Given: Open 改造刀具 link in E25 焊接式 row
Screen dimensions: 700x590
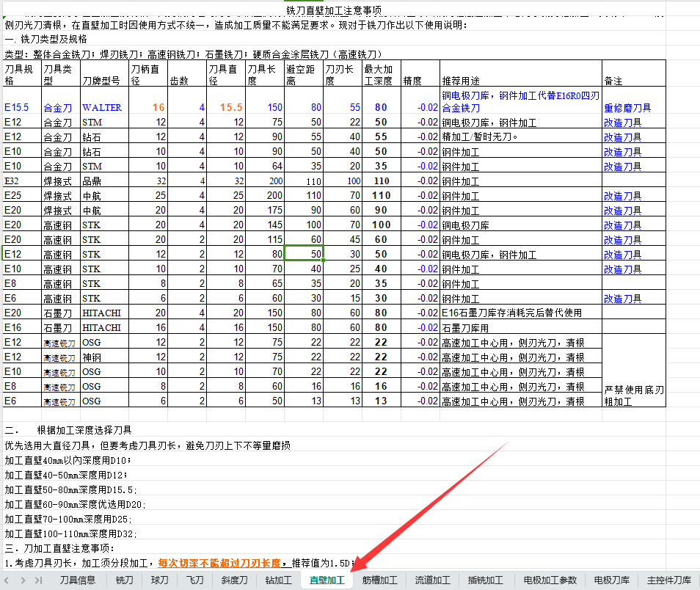Looking at the screenshot, I should [622, 196].
